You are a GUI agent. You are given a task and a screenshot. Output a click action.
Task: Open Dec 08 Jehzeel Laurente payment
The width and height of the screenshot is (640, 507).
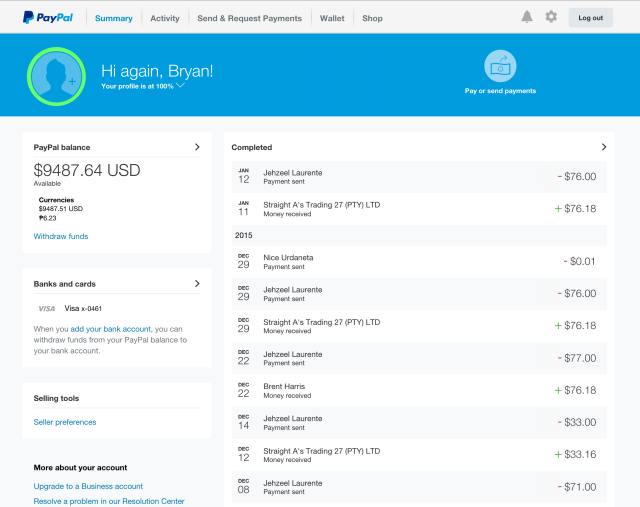pos(419,487)
